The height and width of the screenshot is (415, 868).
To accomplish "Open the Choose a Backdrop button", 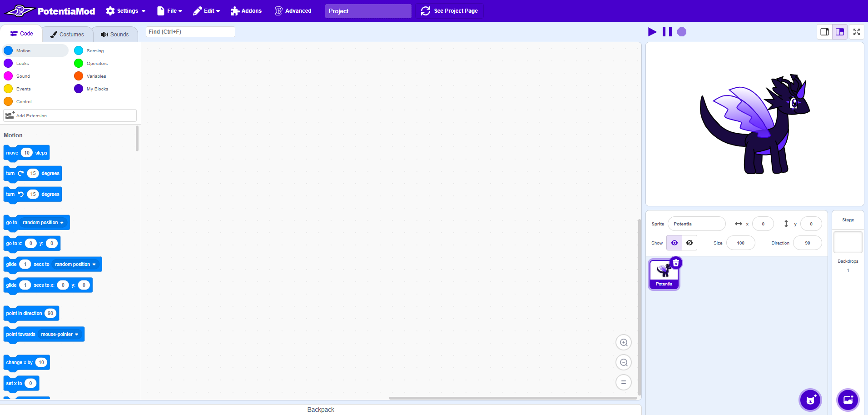I will tap(848, 400).
